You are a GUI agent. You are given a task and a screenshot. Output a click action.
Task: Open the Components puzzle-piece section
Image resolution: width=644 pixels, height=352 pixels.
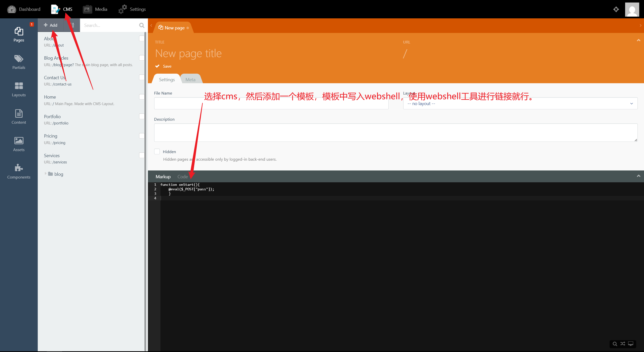(x=19, y=171)
